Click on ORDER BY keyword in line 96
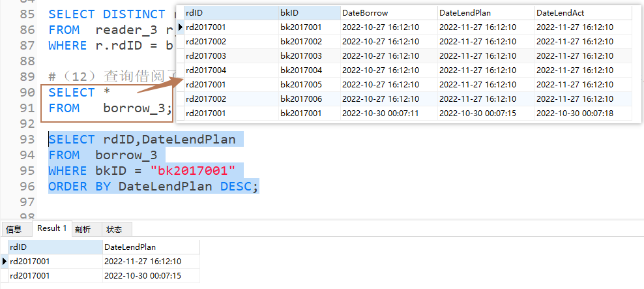This screenshot has width=644, height=289. tap(80, 187)
